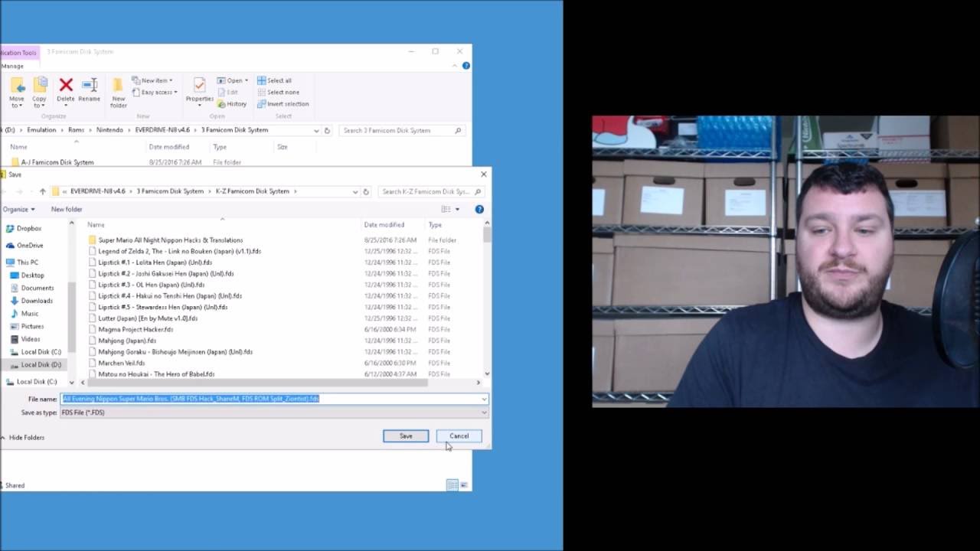Image resolution: width=980 pixels, height=551 pixels.
Task: Open the Easy access dropdown
Action: [x=155, y=92]
